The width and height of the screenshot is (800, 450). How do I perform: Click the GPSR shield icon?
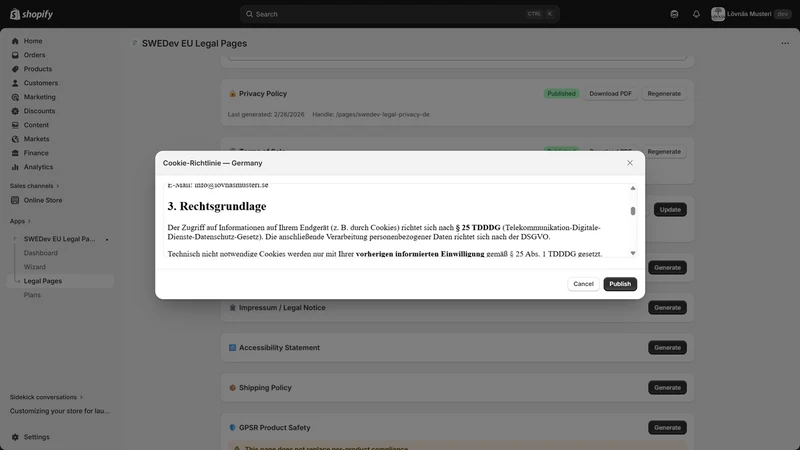coord(232,428)
